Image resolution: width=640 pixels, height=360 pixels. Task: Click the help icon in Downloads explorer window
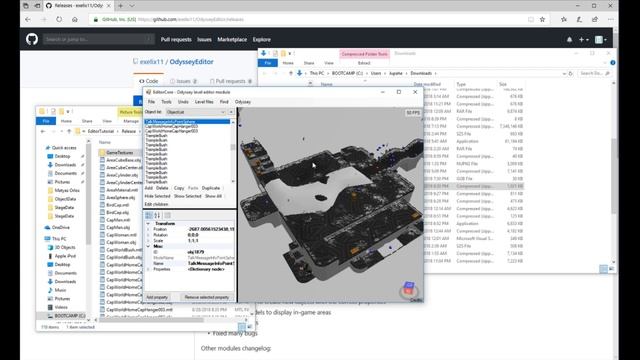[613, 63]
